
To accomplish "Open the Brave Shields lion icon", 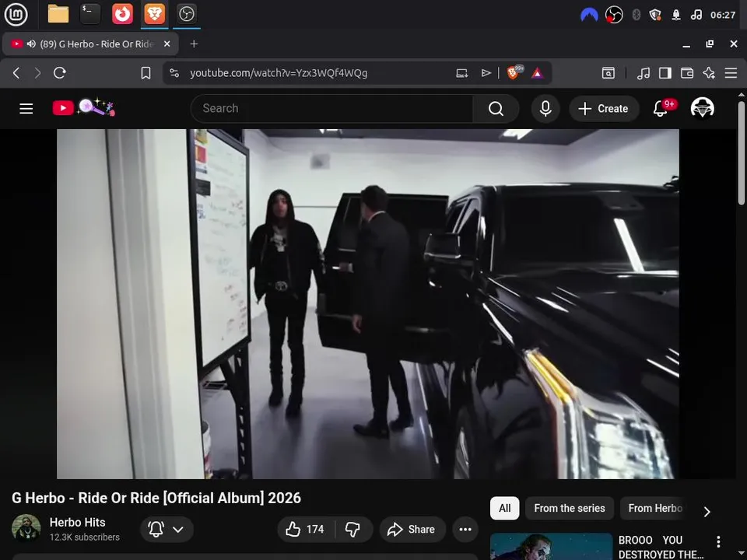I will tap(514, 72).
